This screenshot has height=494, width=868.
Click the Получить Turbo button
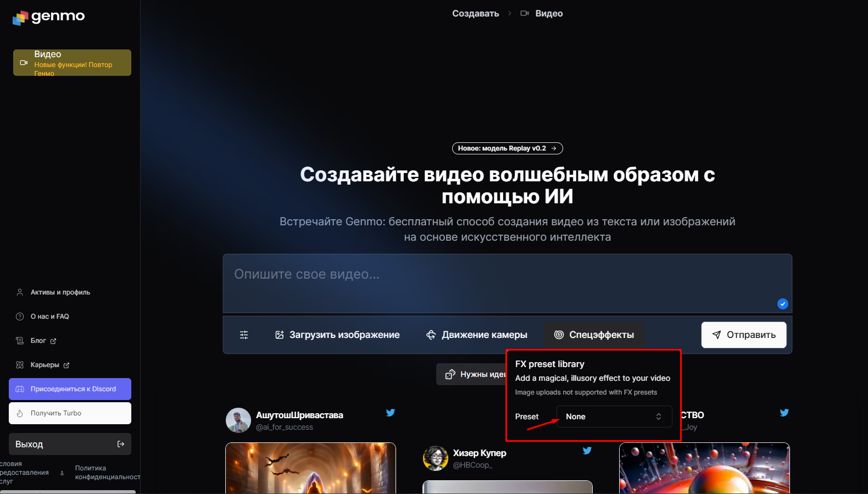tap(70, 413)
